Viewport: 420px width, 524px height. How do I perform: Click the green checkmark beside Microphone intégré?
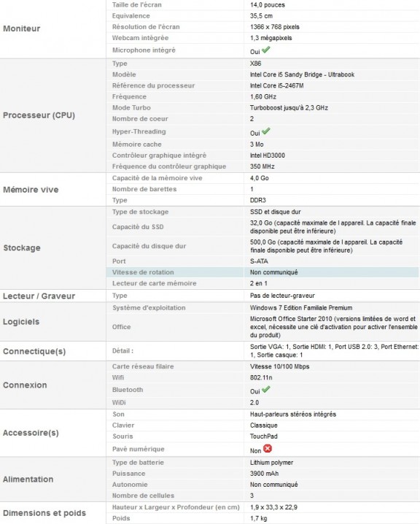[265, 50]
